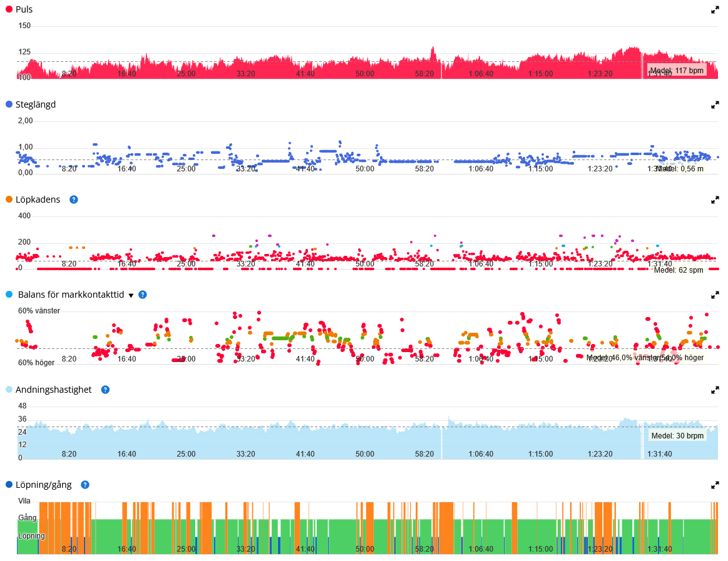
Task: Click the 'Medel: 117 bpm' label
Action: (677, 71)
